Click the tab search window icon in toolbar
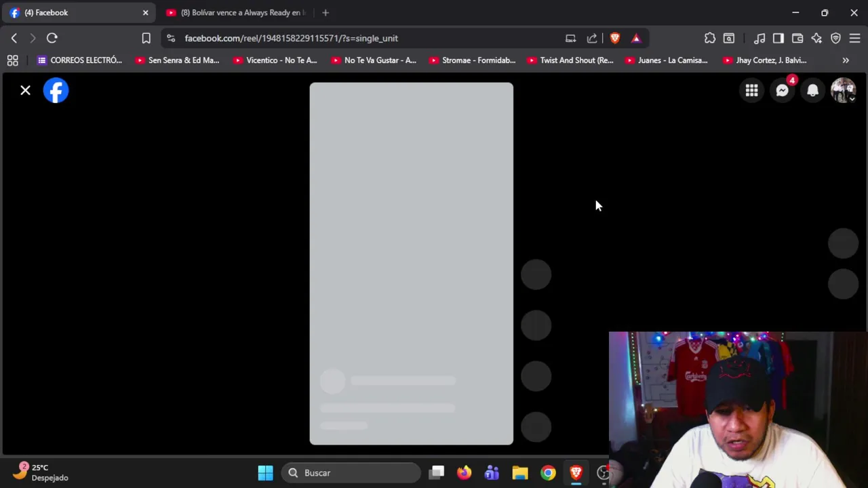 (x=729, y=38)
